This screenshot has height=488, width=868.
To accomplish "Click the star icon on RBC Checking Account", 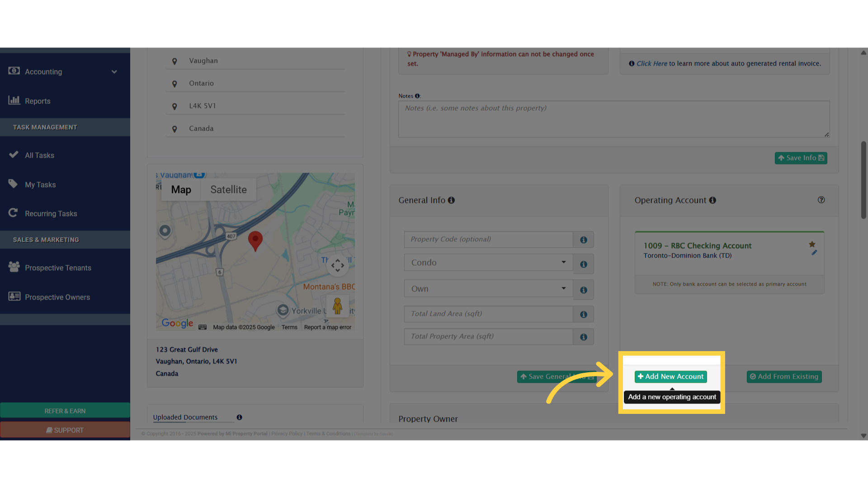I will coord(812,244).
